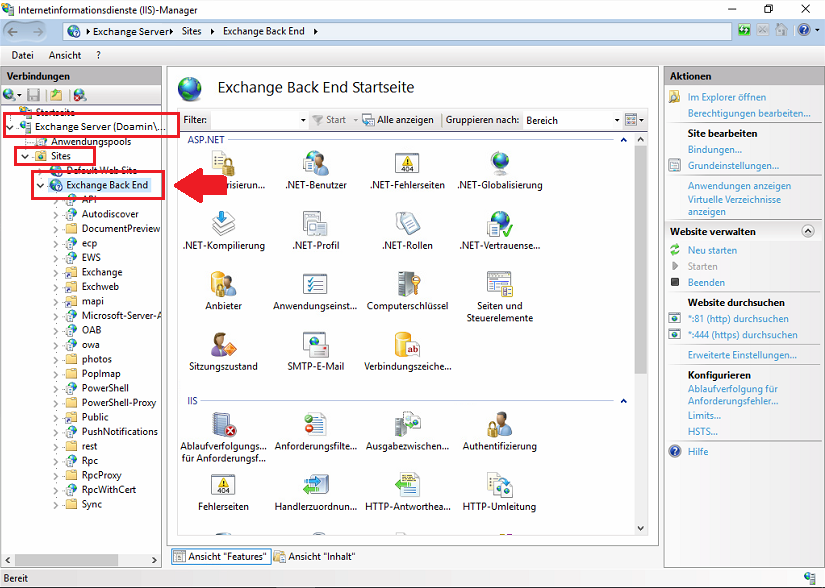
Task: Collapse the IIS group section
Action: pyautogui.click(x=623, y=401)
